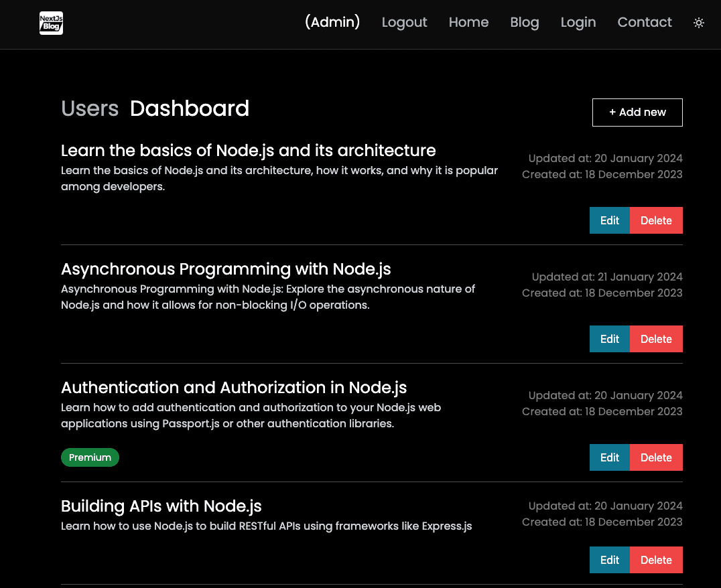721x588 pixels.
Task: Open the (Admin) nav link
Action: point(332,22)
